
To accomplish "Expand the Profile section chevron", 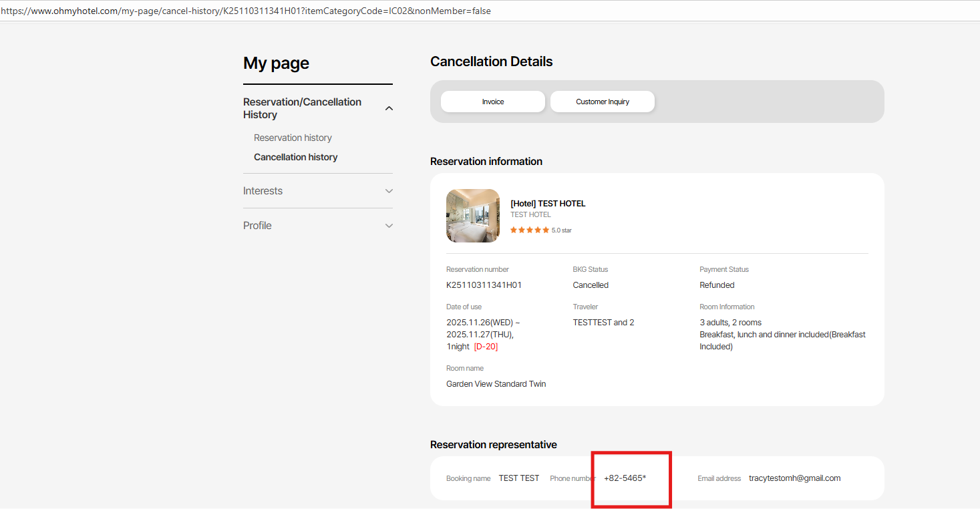I will click(389, 226).
